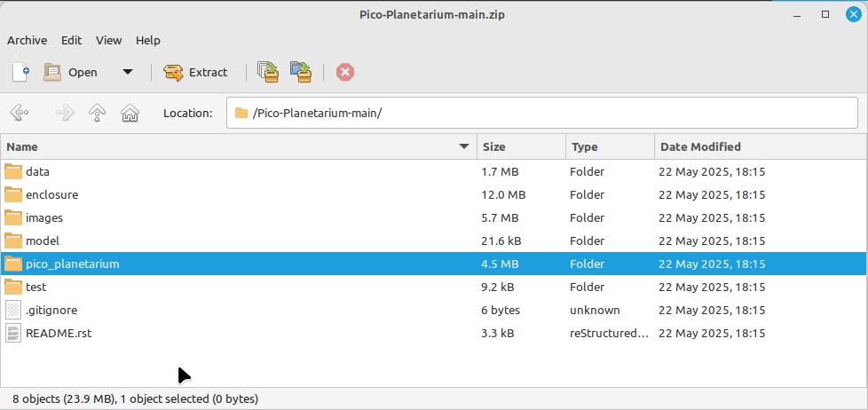This screenshot has height=410, width=868.
Task: Click the '5.7 MB' size of images
Action: click(x=500, y=218)
